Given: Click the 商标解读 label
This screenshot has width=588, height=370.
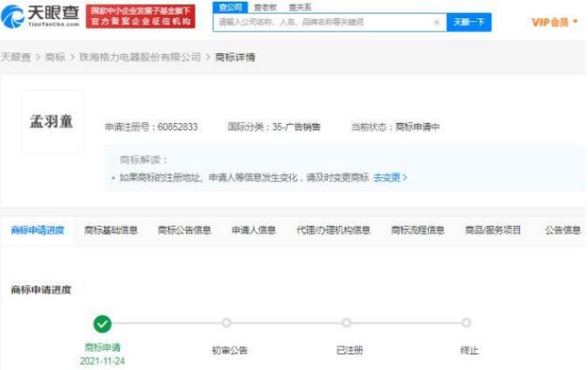Looking at the screenshot, I should tap(143, 160).
